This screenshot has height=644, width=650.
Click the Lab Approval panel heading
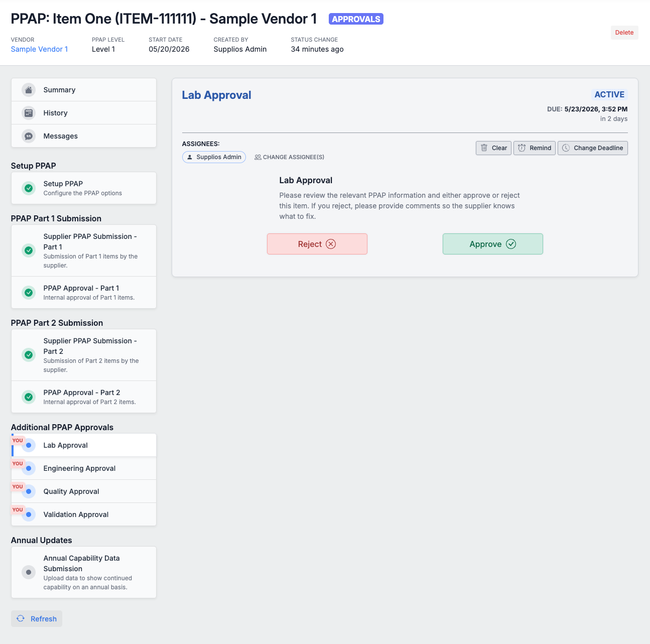pyautogui.click(x=216, y=95)
